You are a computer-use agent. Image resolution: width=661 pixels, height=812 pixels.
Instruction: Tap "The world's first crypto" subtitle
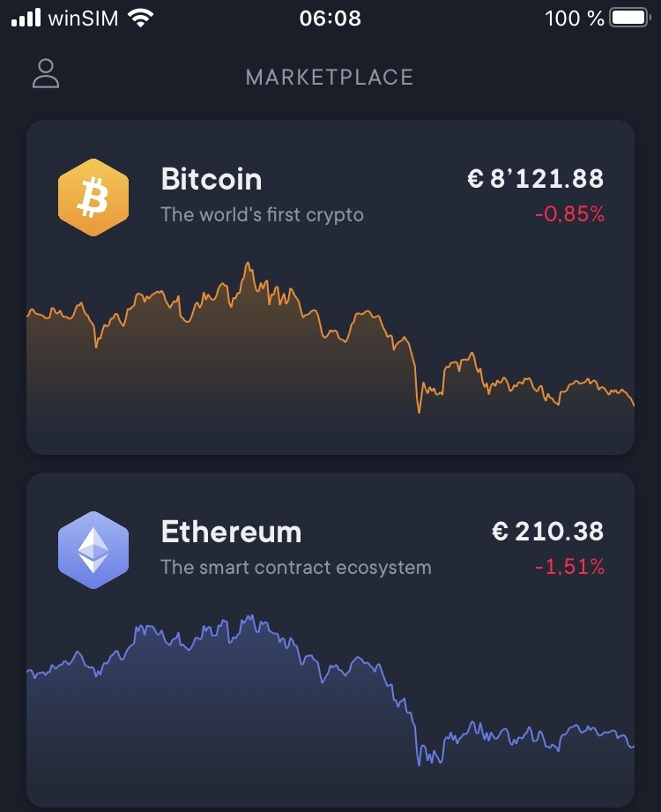262,215
